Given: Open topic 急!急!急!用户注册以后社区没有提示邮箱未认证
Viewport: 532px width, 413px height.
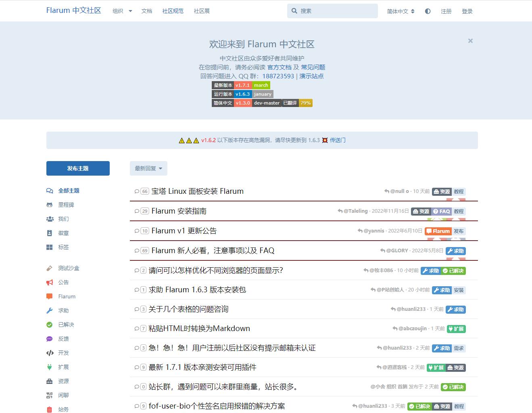Looking at the screenshot, I should pos(232,348).
